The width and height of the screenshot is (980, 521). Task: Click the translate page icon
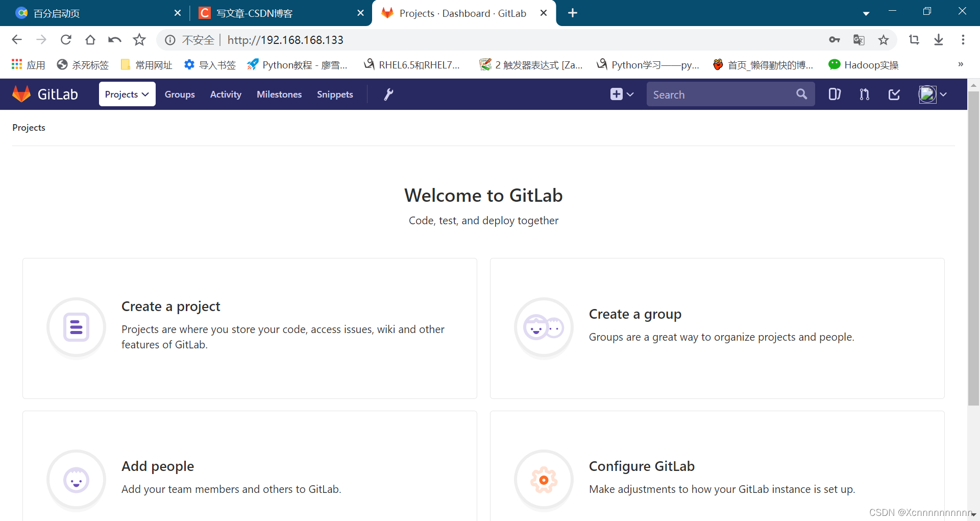[859, 39]
